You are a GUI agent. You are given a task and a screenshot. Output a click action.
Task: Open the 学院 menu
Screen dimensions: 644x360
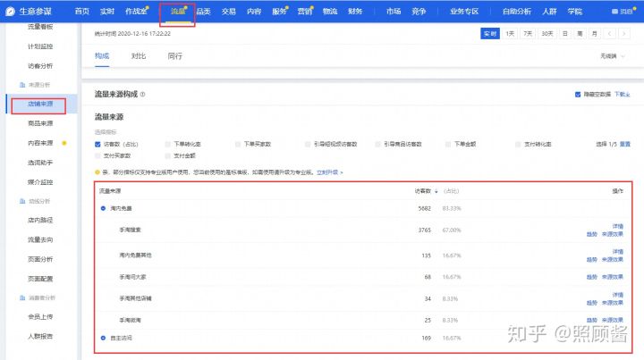pos(574,12)
